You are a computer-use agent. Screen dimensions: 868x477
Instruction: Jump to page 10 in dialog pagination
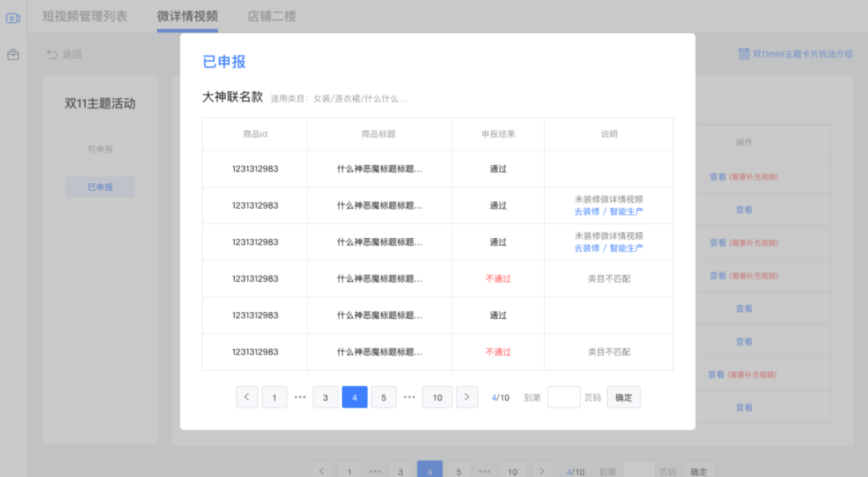pyautogui.click(x=437, y=398)
